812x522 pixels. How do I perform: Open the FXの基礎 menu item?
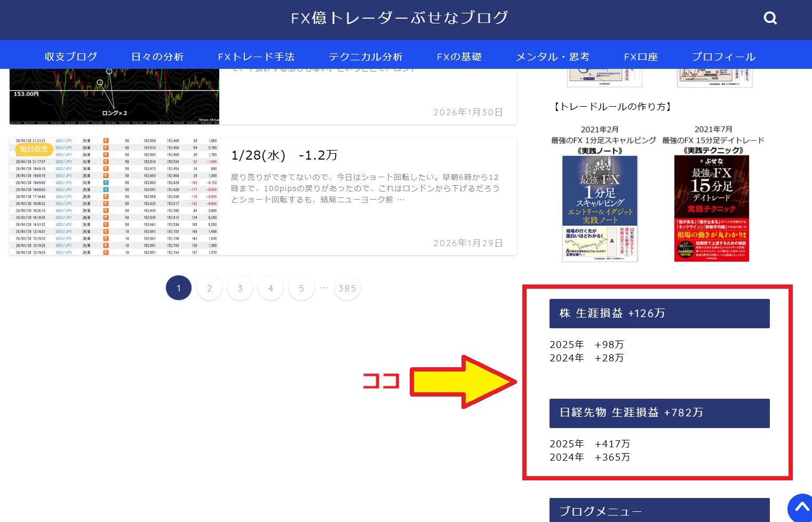pos(459,57)
